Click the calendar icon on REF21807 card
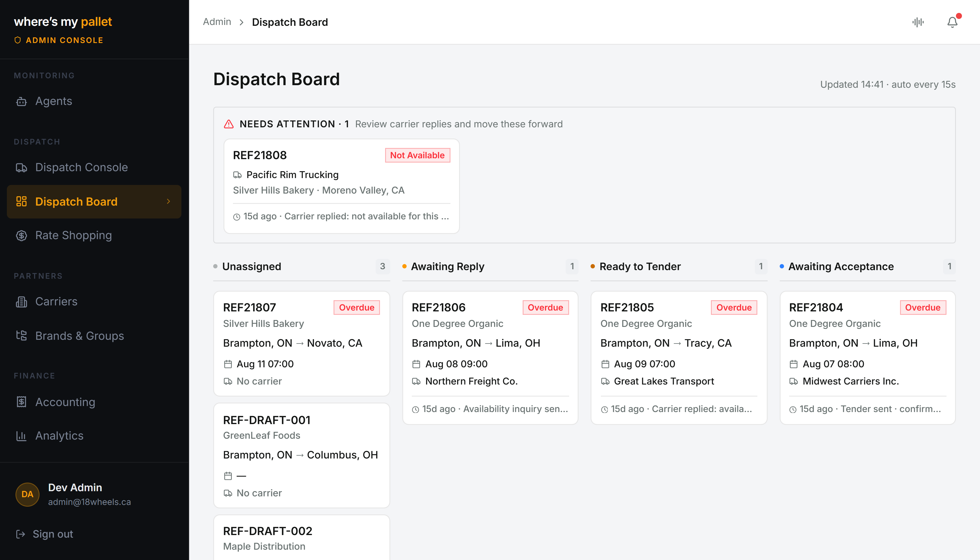Screen dimensions: 980x560 tap(228, 364)
